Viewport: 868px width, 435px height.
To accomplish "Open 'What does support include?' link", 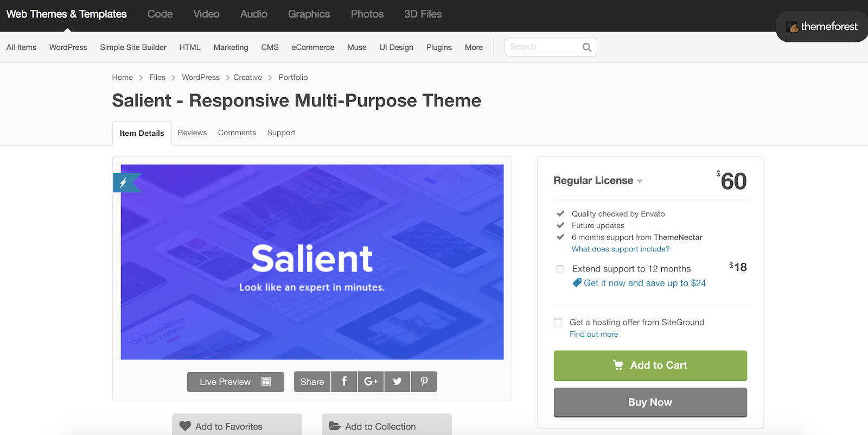I will (x=620, y=249).
